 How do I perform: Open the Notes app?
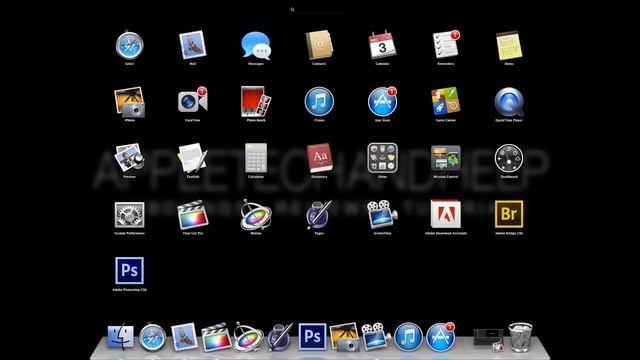tap(509, 46)
